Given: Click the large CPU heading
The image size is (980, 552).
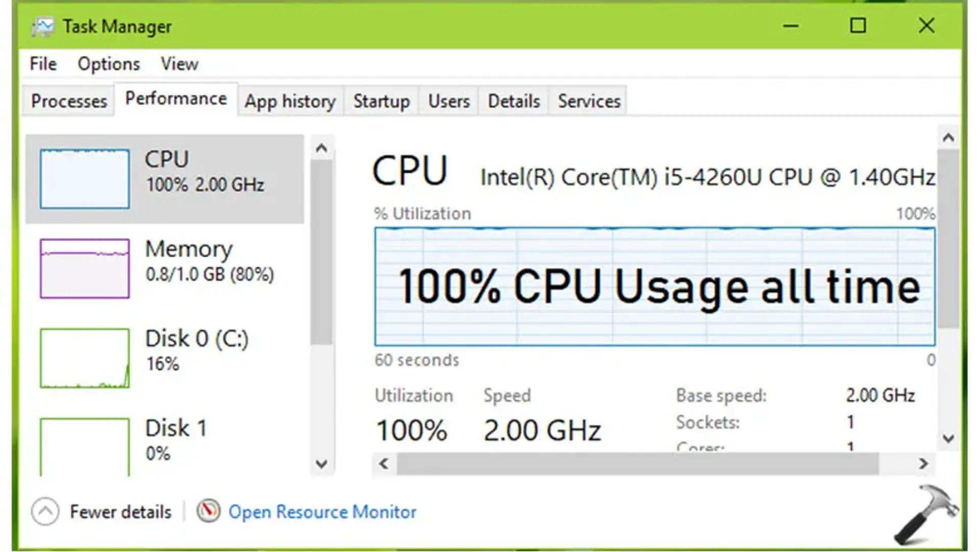Looking at the screenshot, I should pos(410,171).
